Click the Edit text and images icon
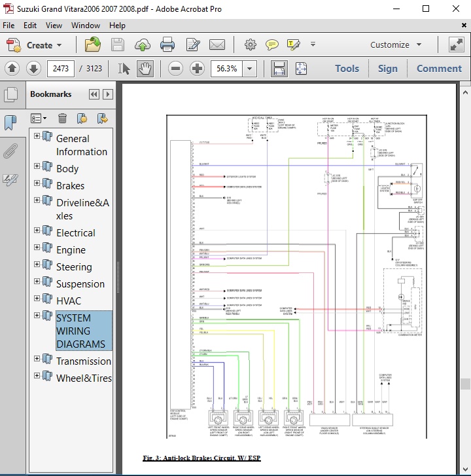 [193, 45]
